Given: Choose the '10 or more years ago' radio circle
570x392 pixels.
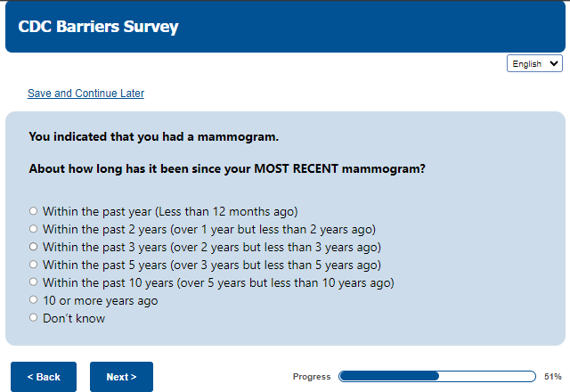Looking at the screenshot, I should coord(34,300).
